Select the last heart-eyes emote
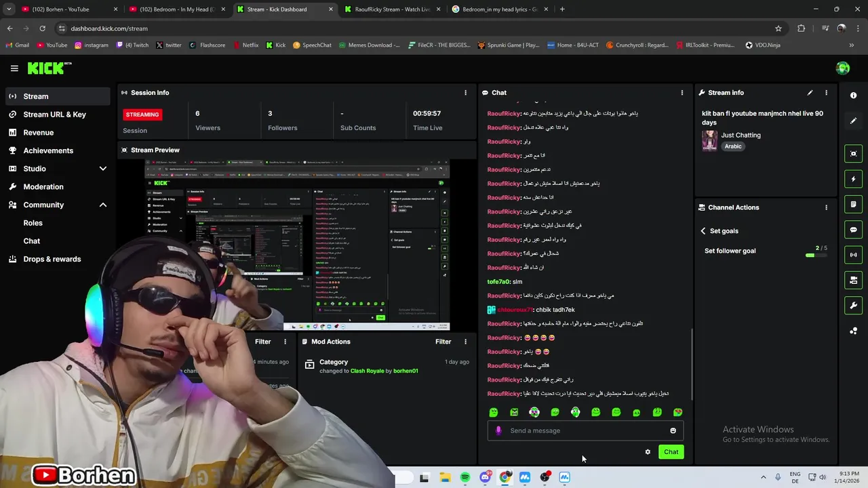This screenshot has height=488, width=868. (x=677, y=412)
